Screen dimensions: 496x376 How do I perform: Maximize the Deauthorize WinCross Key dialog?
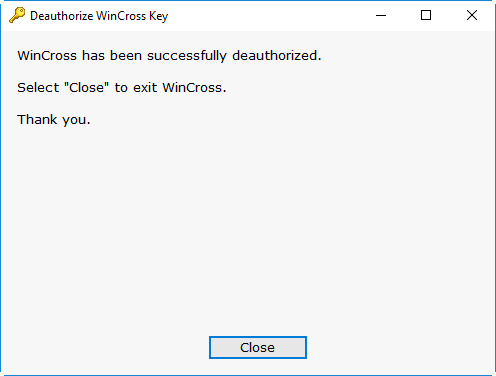tap(426, 15)
